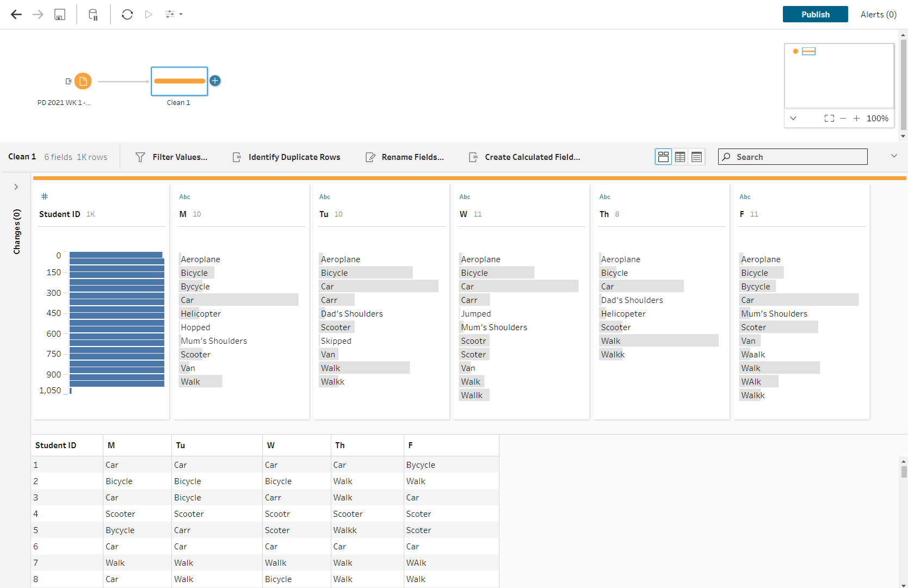Select the PD 2021 WK 1 input step icon
The image size is (908, 588).
83,82
